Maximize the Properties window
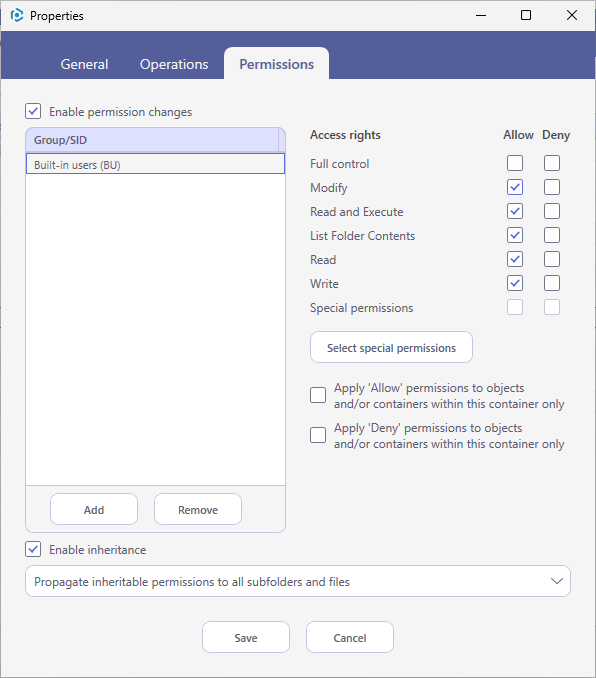Image resolution: width=596 pixels, height=678 pixels. pyautogui.click(x=526, y=16)
